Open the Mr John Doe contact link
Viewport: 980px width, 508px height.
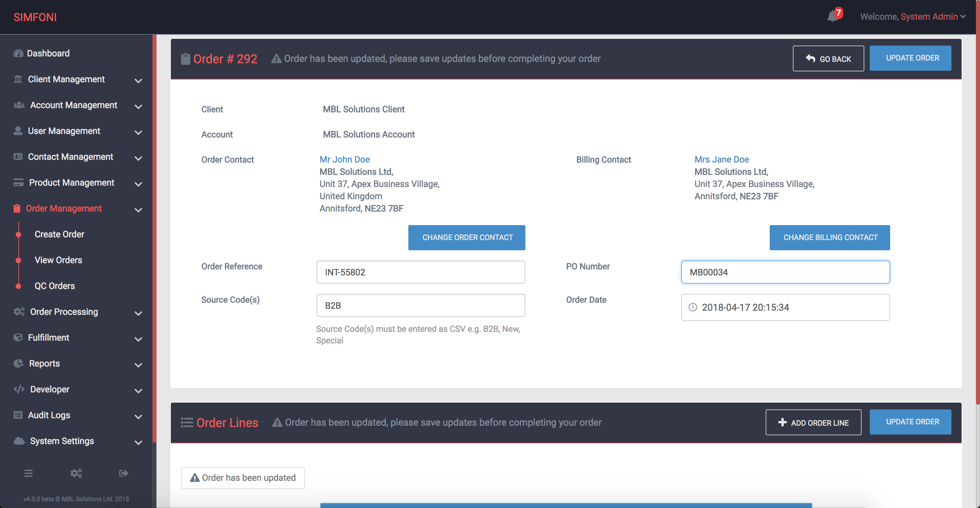[344, 159]
